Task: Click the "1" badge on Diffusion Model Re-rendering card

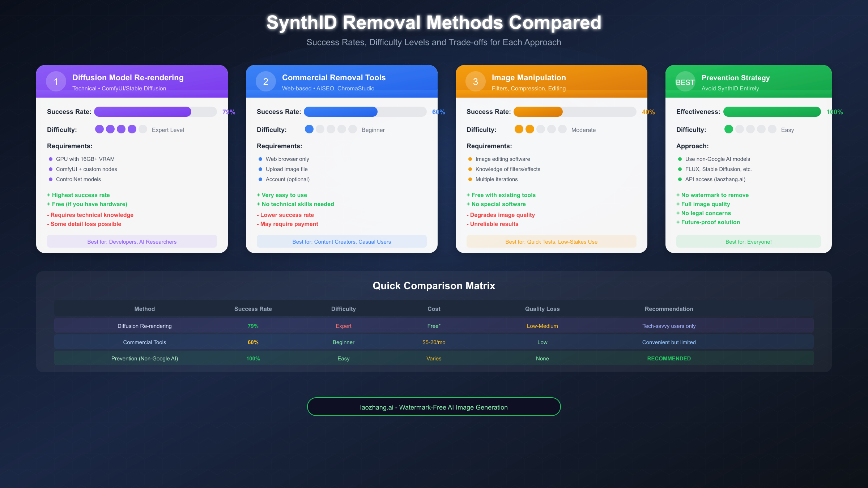Action: pos(56,82)
